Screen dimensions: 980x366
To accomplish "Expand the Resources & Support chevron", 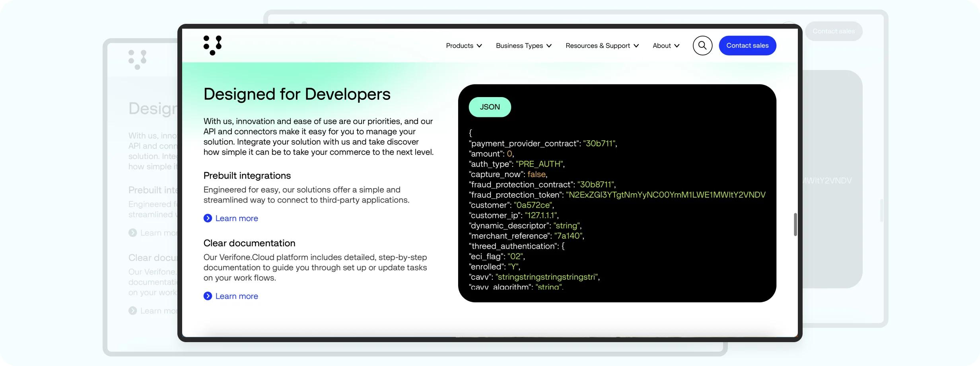I will pos(636,46).
